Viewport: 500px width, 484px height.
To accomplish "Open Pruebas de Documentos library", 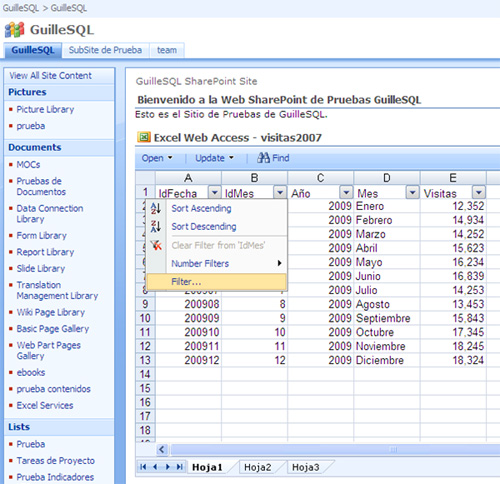I will pos(41,186).
